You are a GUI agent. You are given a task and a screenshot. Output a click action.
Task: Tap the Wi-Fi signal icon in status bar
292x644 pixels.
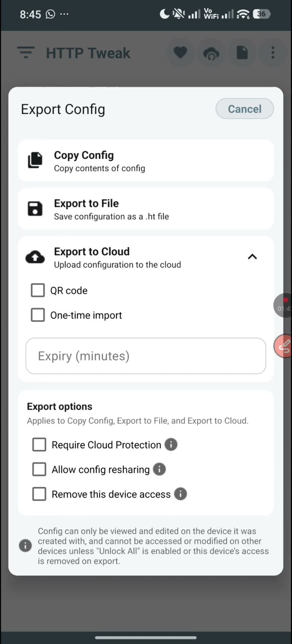pos(244,14)
